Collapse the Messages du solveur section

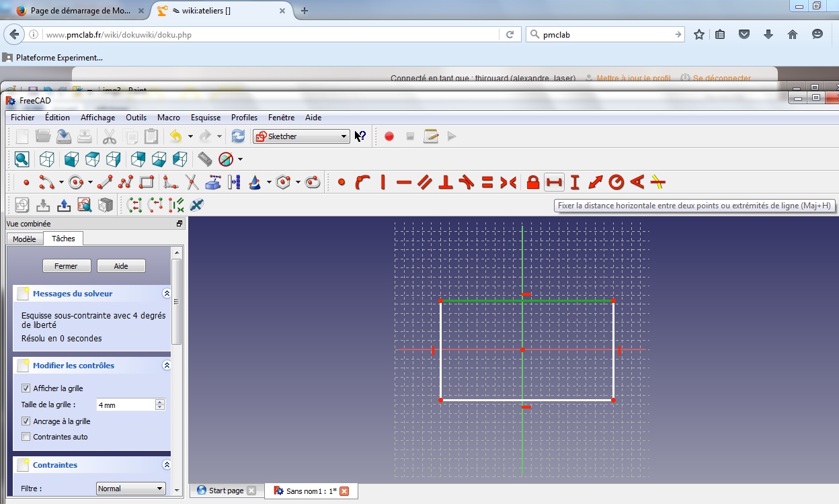click(x=166, y=294)
